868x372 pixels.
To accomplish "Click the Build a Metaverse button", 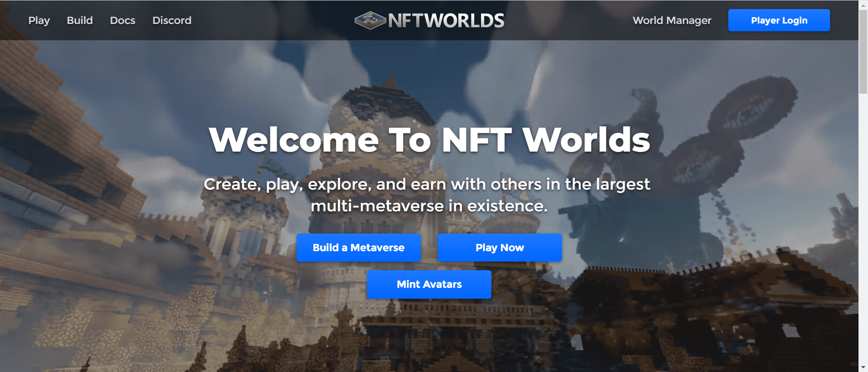I will pyautogui.click(x=359, y=248).
